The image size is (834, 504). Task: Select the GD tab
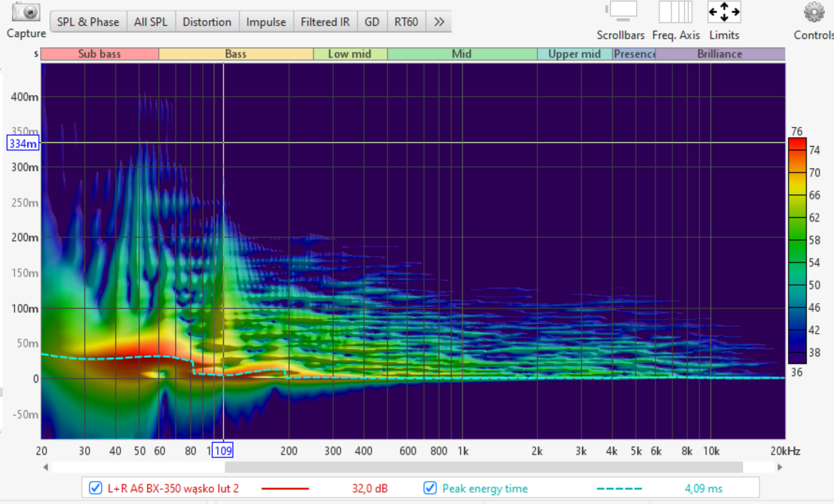pos(372,22)
